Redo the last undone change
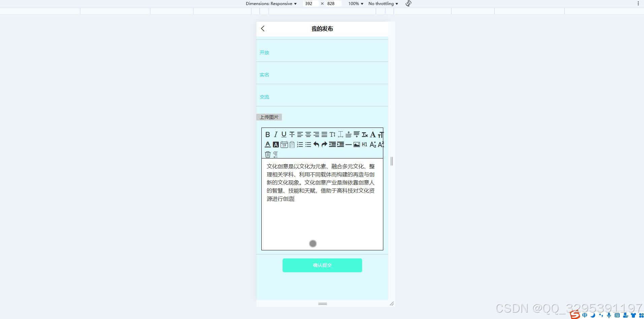644x319 pixels. [324, 144]
